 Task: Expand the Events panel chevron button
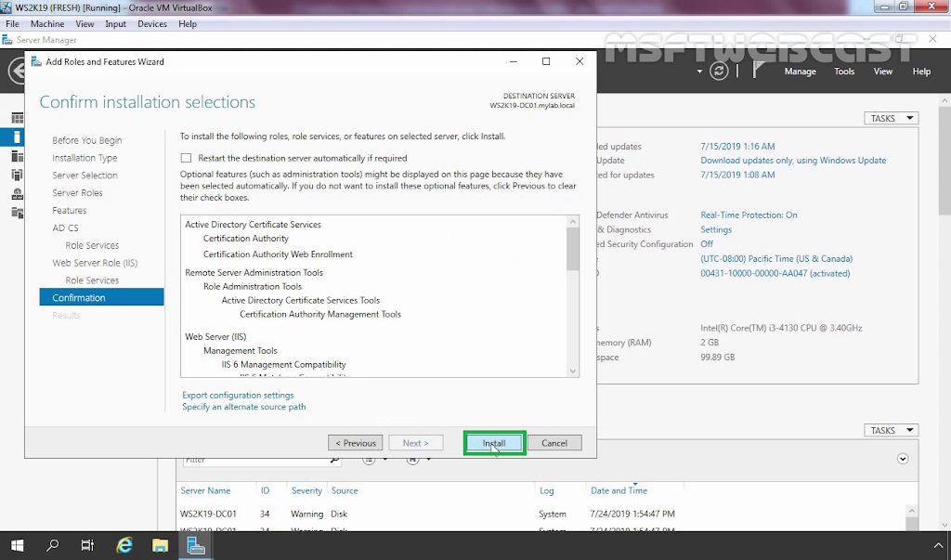pyautogui.click(x=903, y=459)
